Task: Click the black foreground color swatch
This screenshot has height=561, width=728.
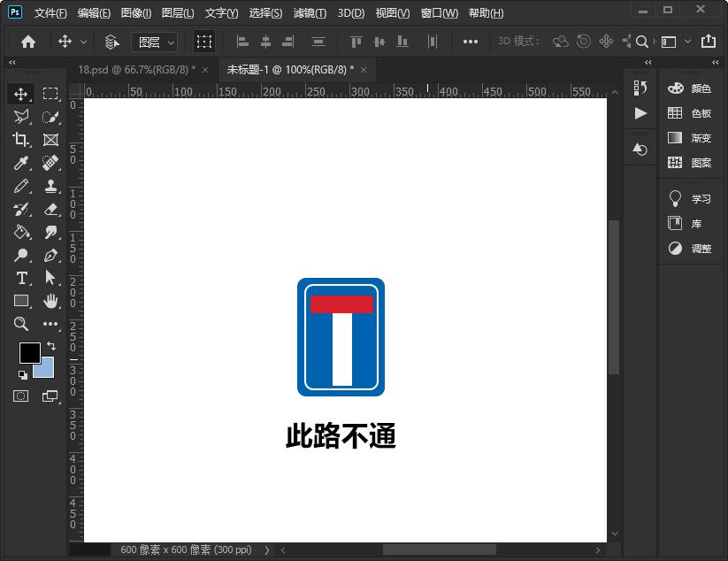Action: [28, 352]
